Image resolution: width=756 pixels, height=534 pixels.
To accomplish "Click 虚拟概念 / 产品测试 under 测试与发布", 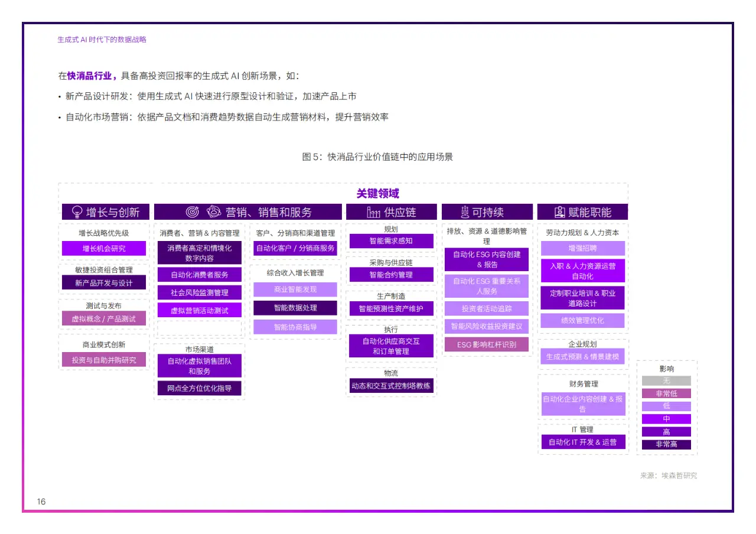I will [103, 318].
